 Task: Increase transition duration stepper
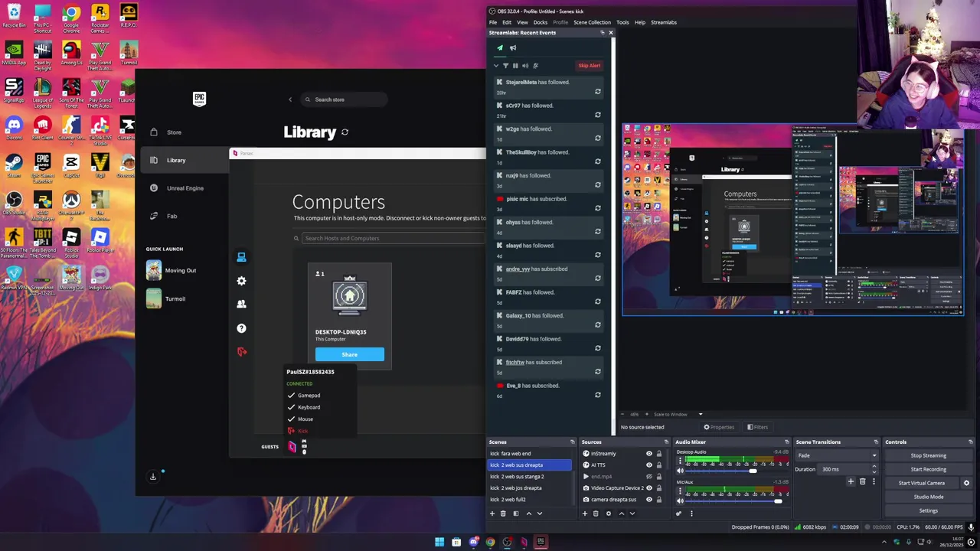pyautogui.click(x=874, y=466)
